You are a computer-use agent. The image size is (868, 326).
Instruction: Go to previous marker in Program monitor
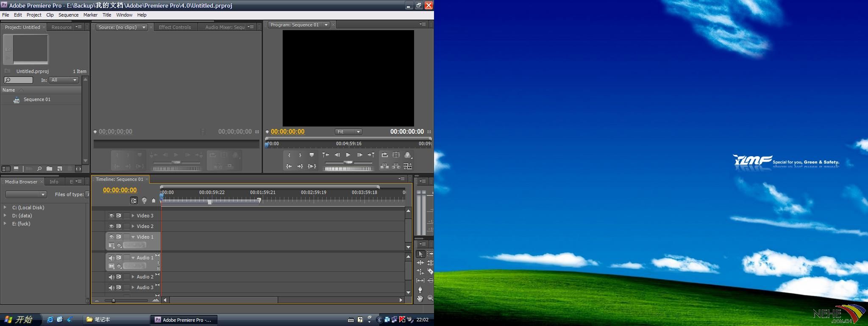click(325, 155)
